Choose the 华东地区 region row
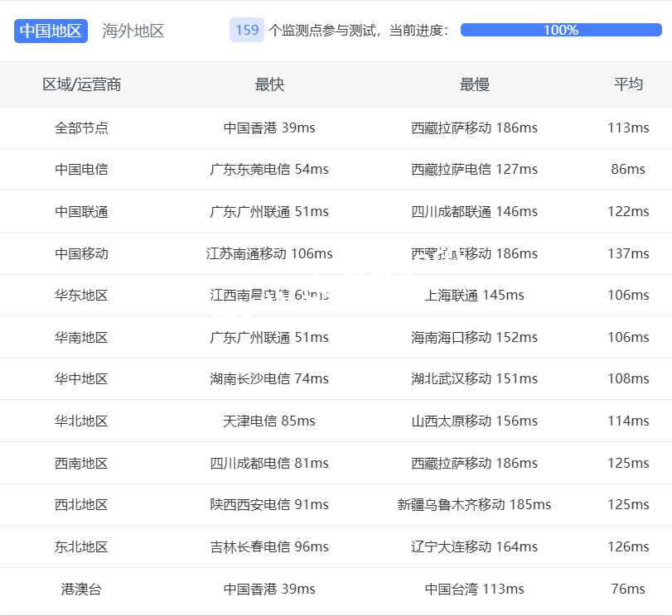The width and height of the screenshot is (672, 616). pyautogui.click(x=82, y=295)
